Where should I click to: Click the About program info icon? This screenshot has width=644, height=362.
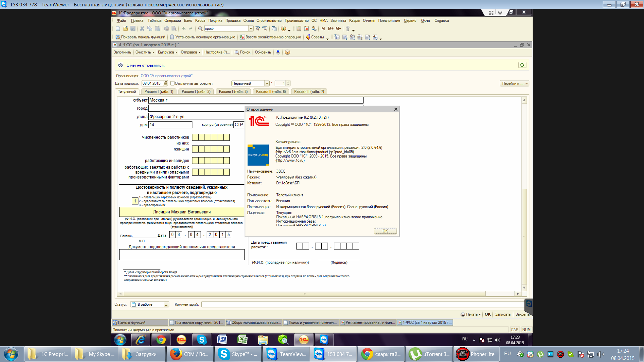[283, 29]
